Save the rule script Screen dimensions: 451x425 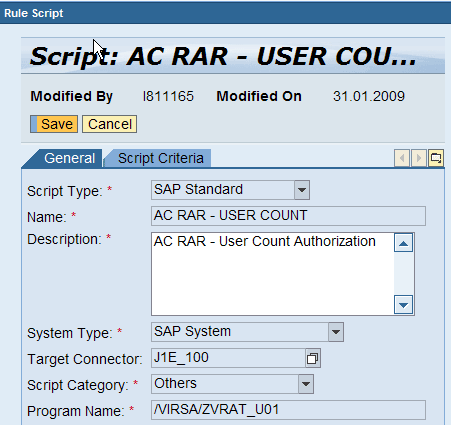click(x=54, y=124)
